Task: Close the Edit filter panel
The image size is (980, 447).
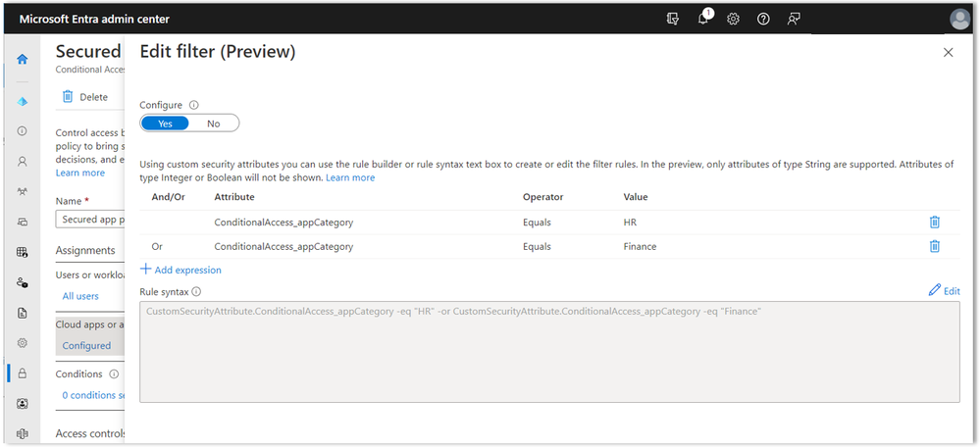Action: (x=948, y=53)
